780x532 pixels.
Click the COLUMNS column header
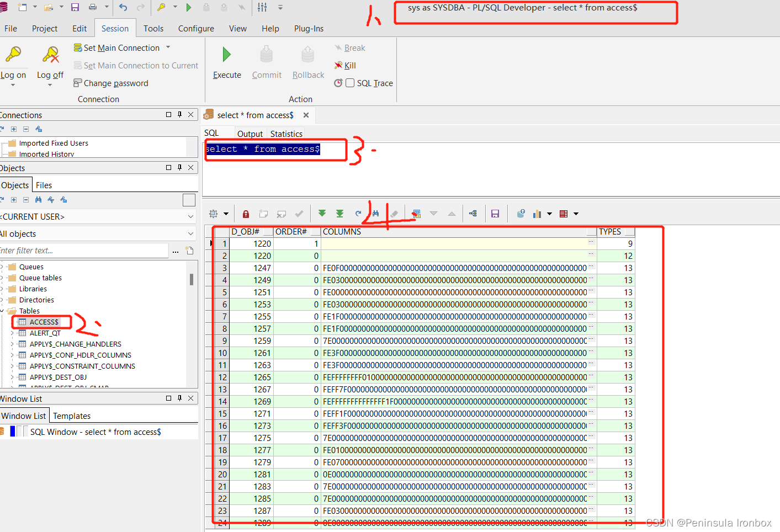click(x=459, y=232)
